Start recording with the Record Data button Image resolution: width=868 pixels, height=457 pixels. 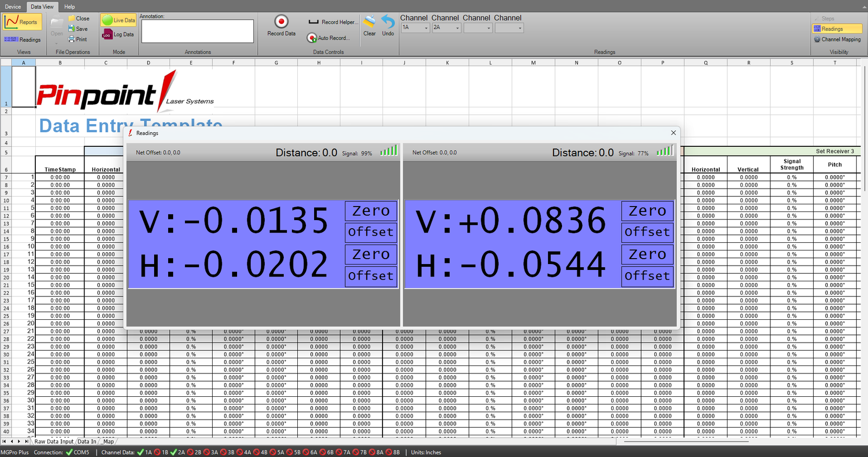point(281,26)
